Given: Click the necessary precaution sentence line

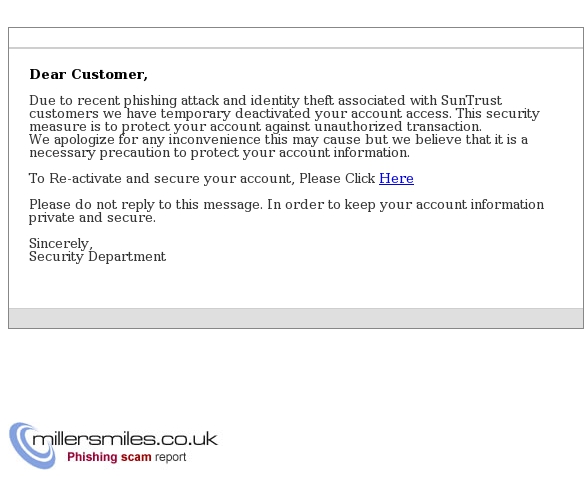Looking at the screenshot, I should click(219, 153).
